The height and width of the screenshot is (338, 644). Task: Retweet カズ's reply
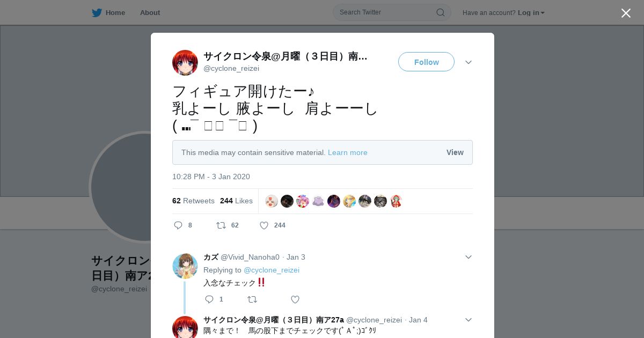click(x=252, y=299)
